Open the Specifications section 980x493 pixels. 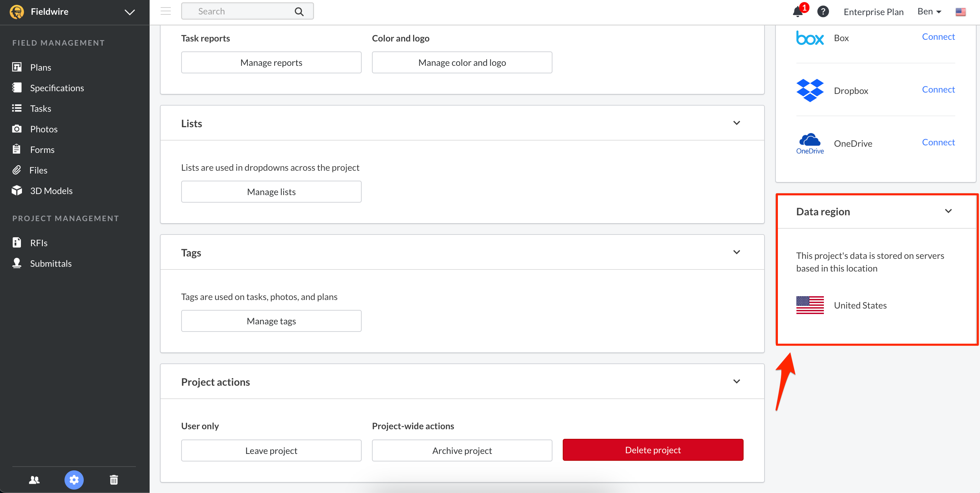[57, 88]
